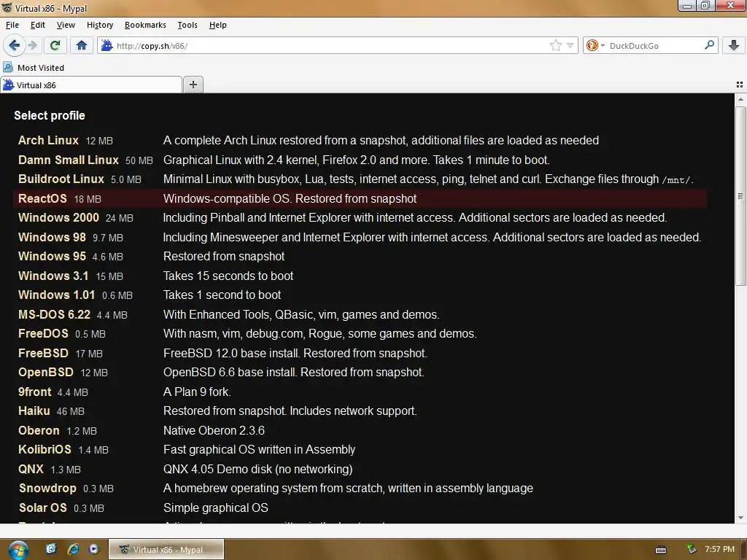
Task: Click the site identity icon in address bar
Action: (x=107, y=45)
